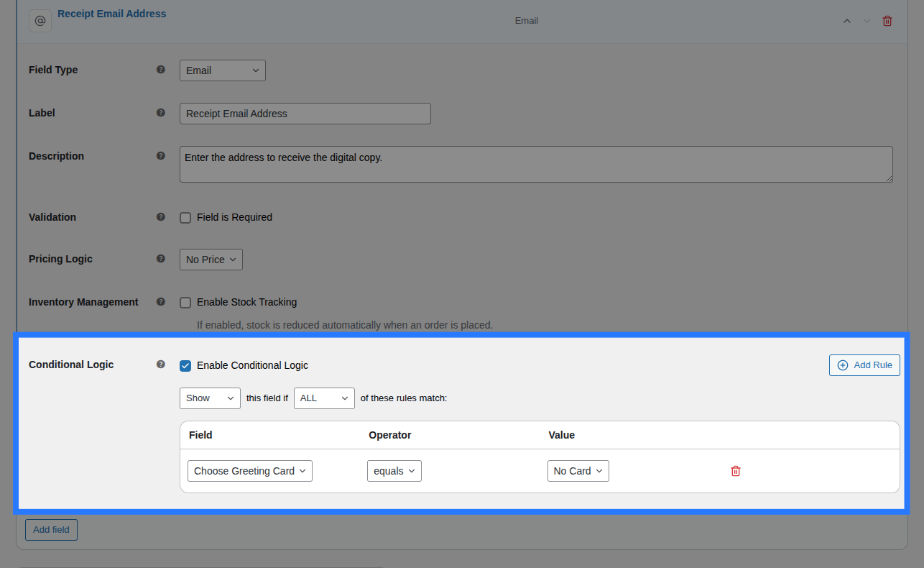Open help tooltip for Label

[161, 113]
